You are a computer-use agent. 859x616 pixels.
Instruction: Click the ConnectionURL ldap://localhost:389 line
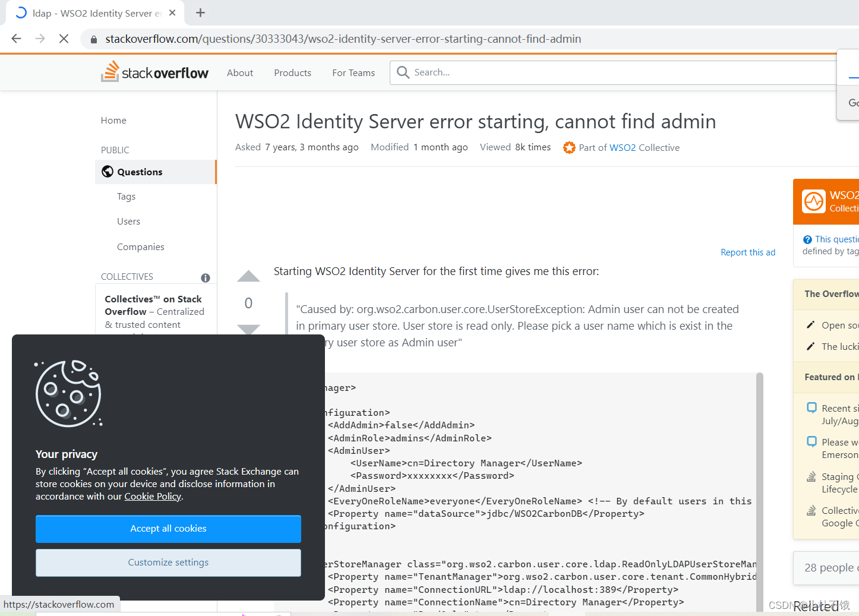pyautogui.click(x=503, y=590)
